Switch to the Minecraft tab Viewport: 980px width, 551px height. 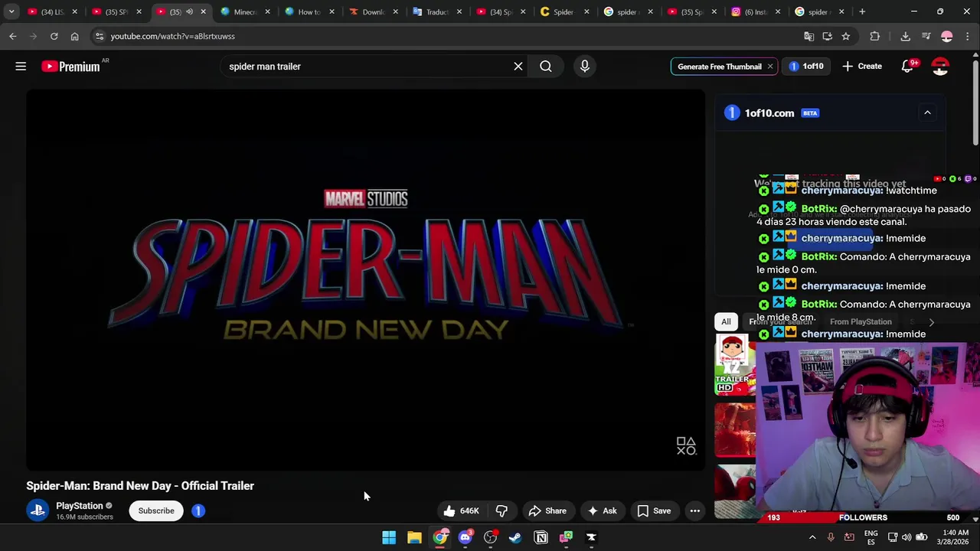click(245, 11)
